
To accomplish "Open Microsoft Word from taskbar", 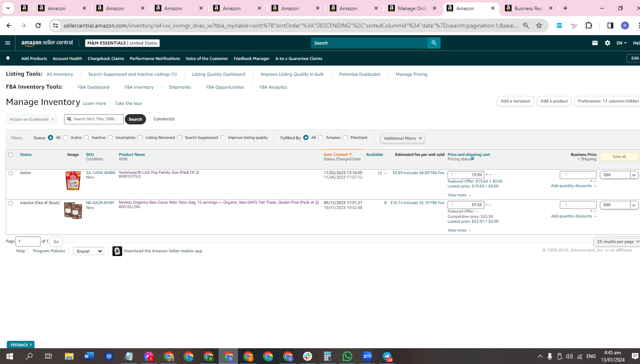I will click(89, 356).
